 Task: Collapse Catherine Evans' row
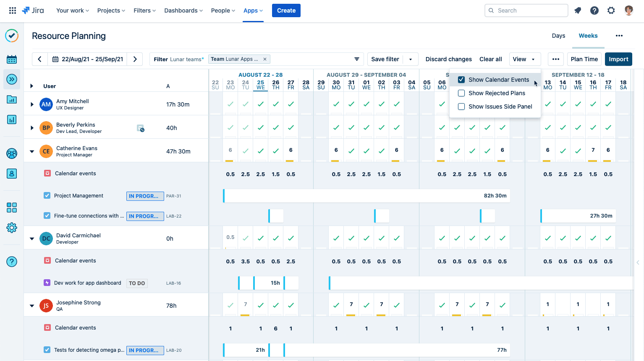click(x=32, y=151)
